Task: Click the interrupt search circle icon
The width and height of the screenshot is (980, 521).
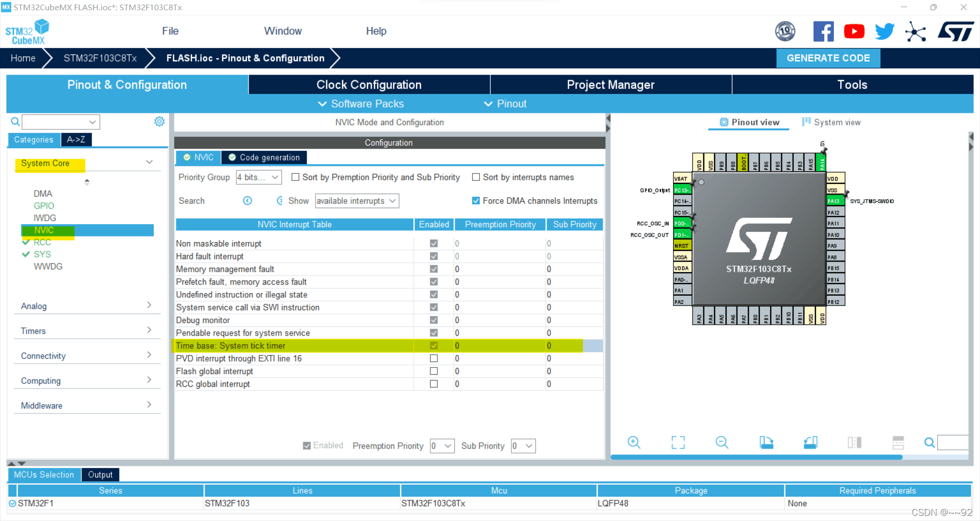Action: [248, 201]
